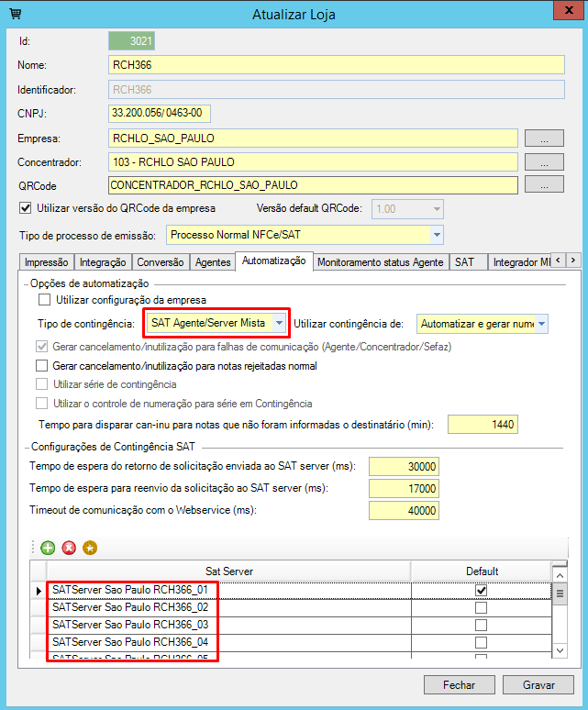The width and height of the screenshot is (588, 710).
Task: Click the green add Sat Server icon
Action: coord(48,548)
